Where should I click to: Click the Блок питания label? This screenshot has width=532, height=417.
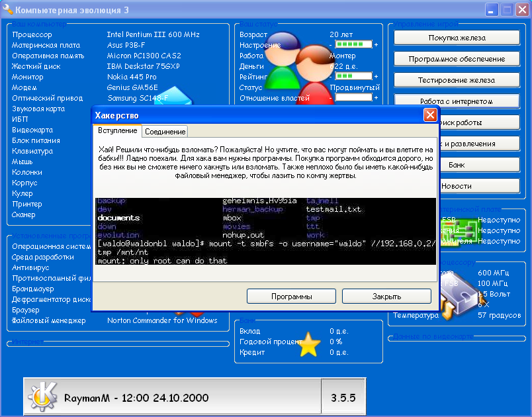click(x=36, y=140)
